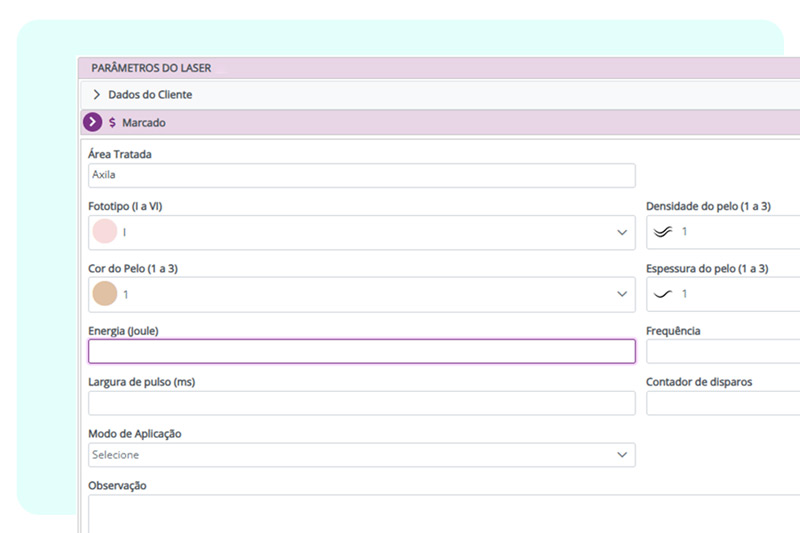Viewport: 800px width, 533px height.
Task: Click the Frequência input field
Action: point(723,351)
